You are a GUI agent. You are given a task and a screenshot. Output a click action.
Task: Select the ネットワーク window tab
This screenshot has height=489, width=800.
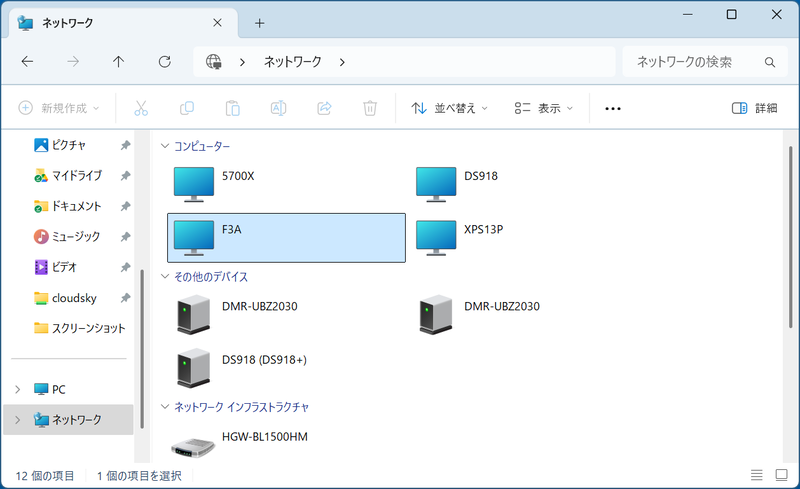122,23
